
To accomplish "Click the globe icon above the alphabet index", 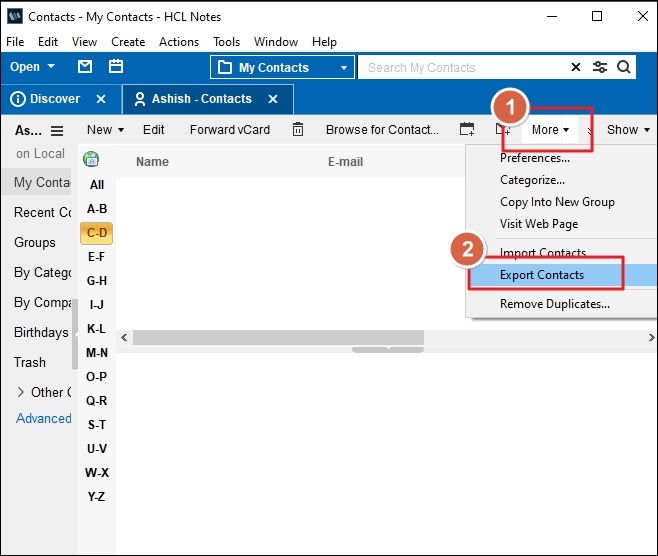I will coord(91,159).
